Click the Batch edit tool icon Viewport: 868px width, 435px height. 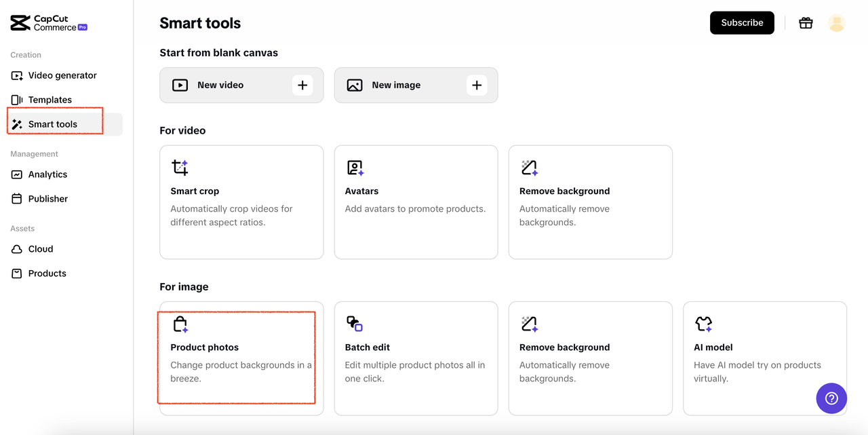click(x=355, y=324)
